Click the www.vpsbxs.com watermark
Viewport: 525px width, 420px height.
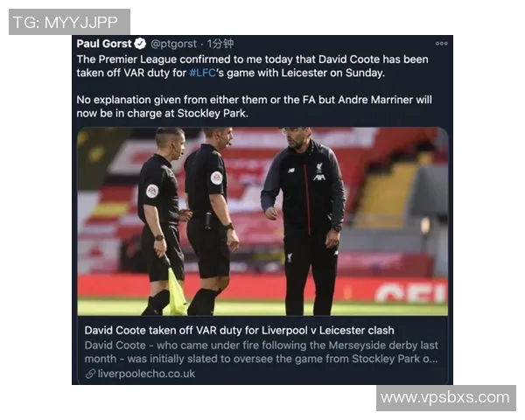445,398
